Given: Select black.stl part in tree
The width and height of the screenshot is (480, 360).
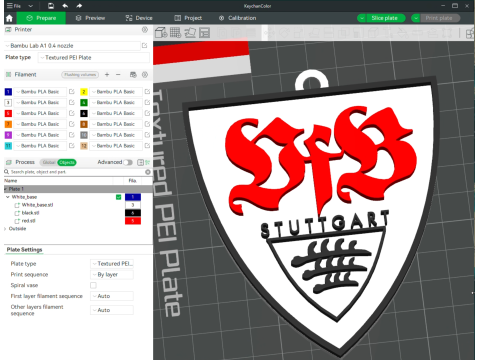Looking at the screenshot, I should (x=30, y=213).
